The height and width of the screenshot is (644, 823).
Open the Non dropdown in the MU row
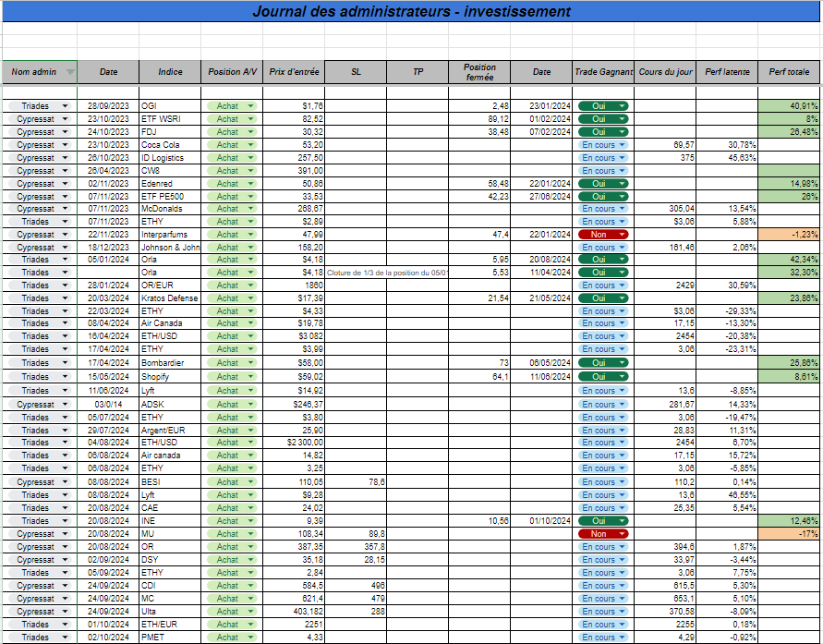(x=603, y=534)
